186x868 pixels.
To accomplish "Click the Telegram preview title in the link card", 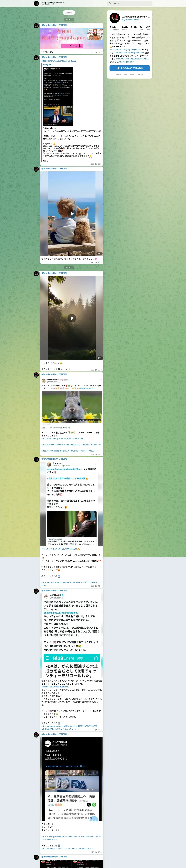I will 47,64.
